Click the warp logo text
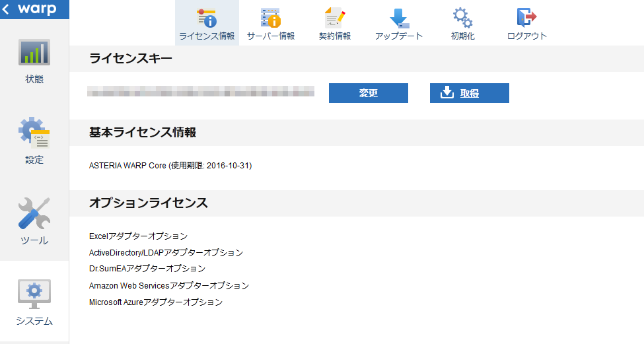The image size is (644, 344). point(37,9)
